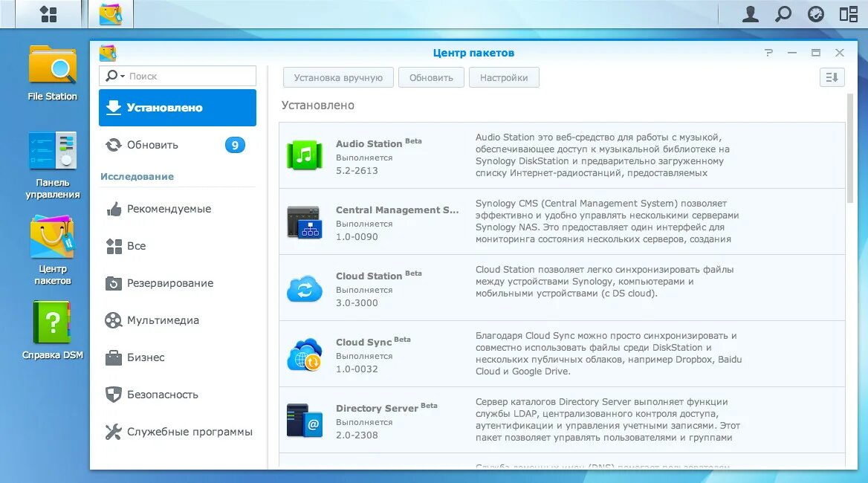Viewport: 868px width, 483px height.
Task: Click the Directory Server package name
Action: [x=377, y=408]
